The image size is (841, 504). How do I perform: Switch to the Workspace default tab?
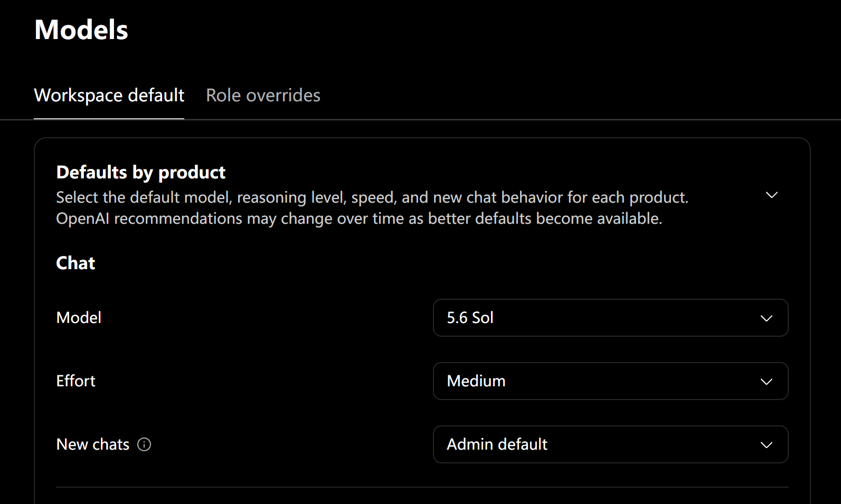[109, 96]
